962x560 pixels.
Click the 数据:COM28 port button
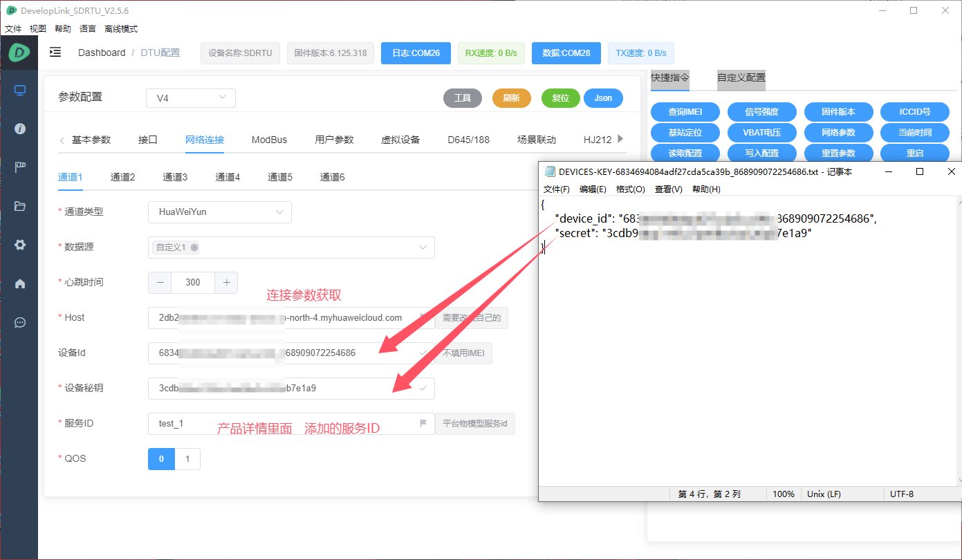[566, 53]
